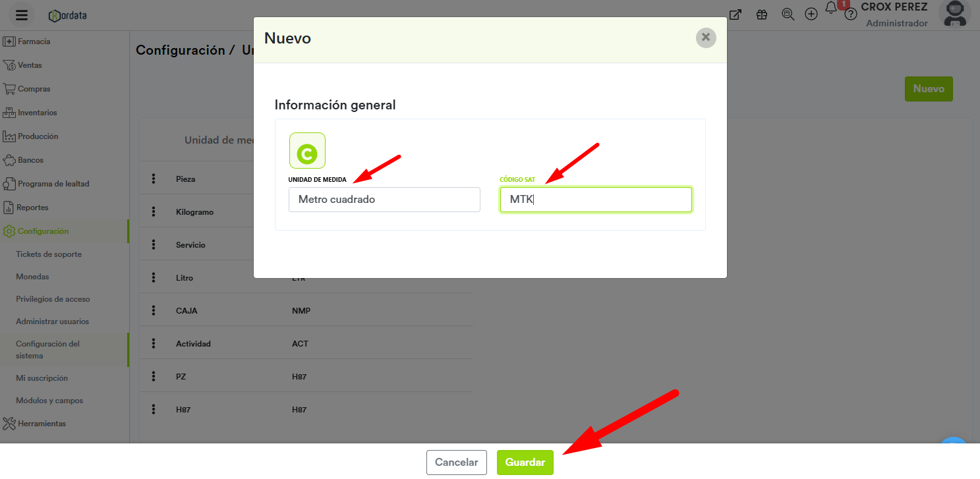Open the Inventarios sidebar menu
The image size is (980, 479).
(x=38, y=113)
